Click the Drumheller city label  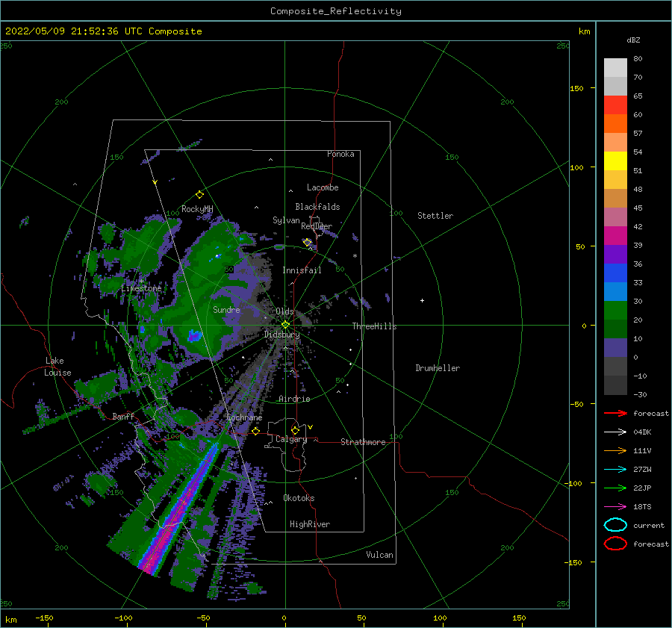coord(438,368)
